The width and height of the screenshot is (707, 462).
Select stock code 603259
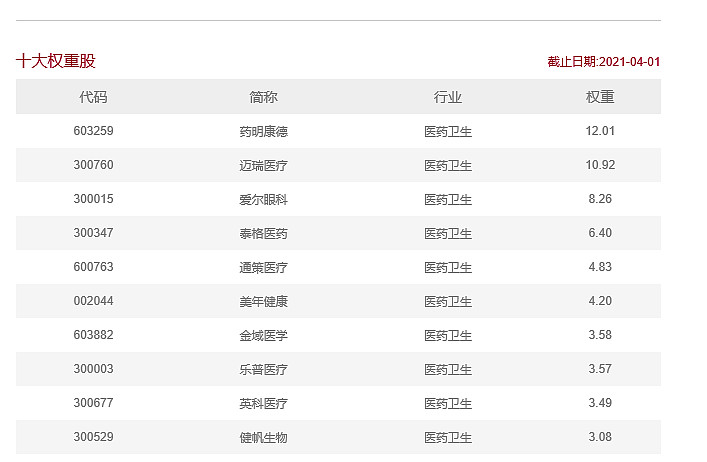pos(94,131)
